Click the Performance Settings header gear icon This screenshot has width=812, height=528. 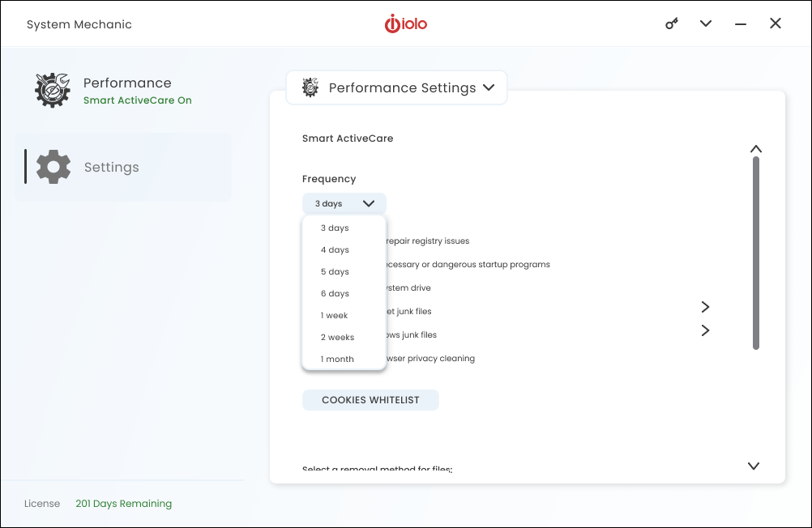pos(310,87)
